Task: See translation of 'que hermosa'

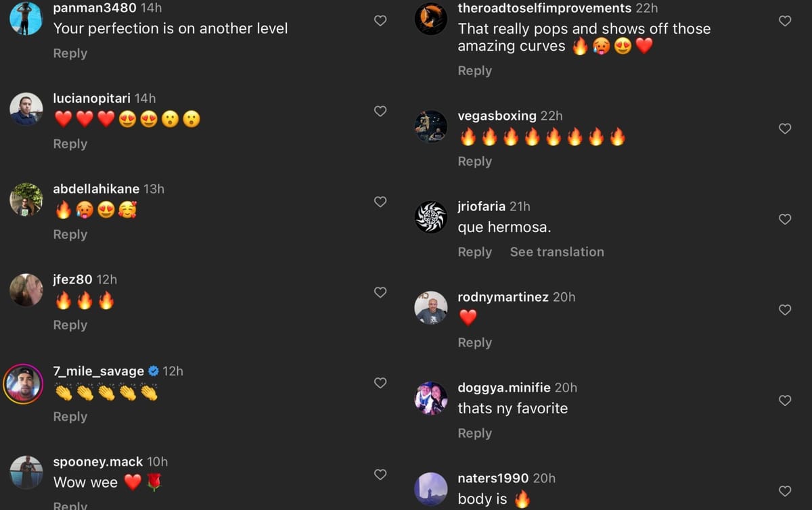Action: click(x=557, y=252)
